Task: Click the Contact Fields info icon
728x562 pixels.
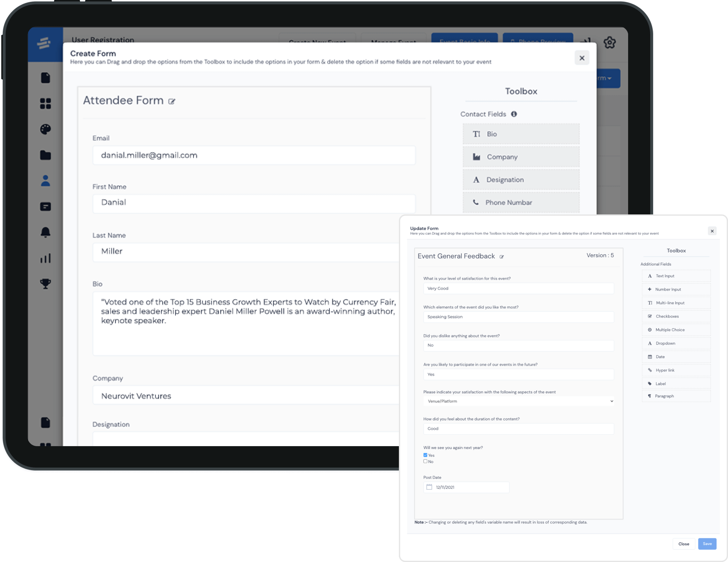Action: click(514, 114)
